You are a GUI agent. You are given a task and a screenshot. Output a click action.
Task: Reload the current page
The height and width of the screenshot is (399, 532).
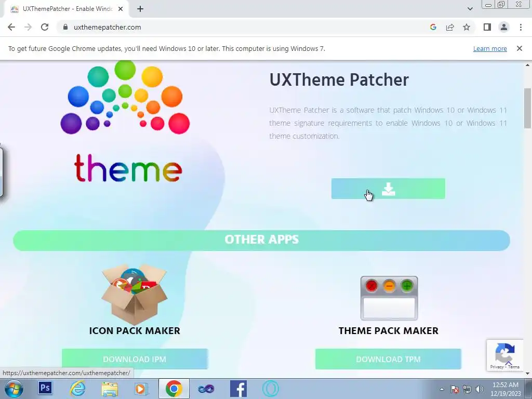point(45,27)
